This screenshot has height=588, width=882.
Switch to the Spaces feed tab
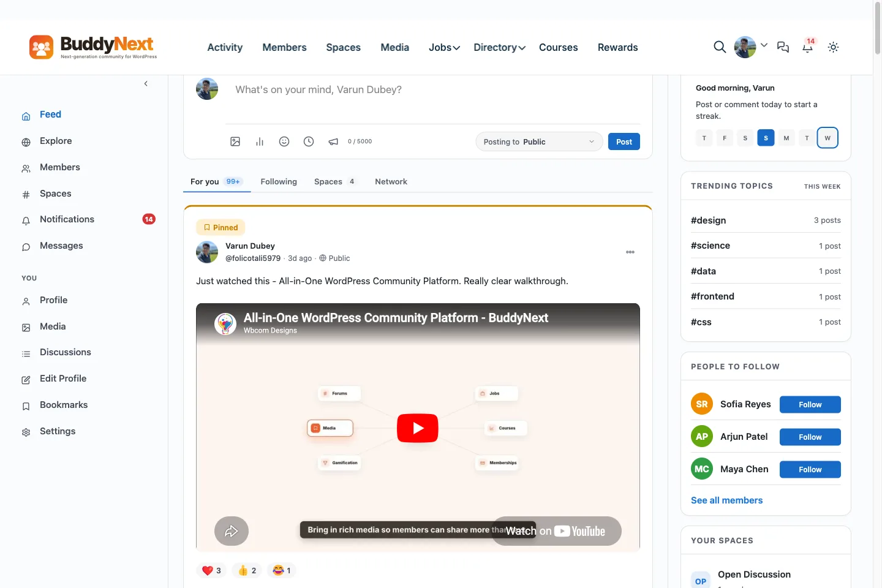click(x=335, y=181)
